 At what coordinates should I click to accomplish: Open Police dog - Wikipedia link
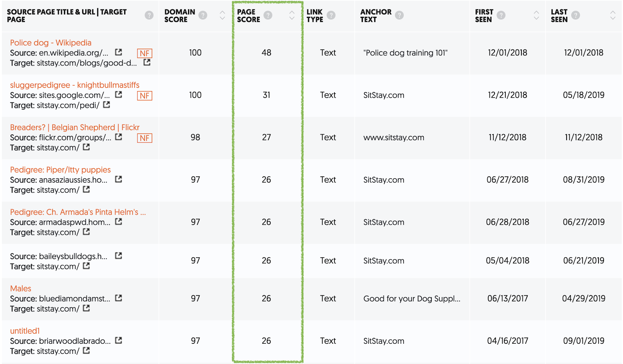(51, 43)
